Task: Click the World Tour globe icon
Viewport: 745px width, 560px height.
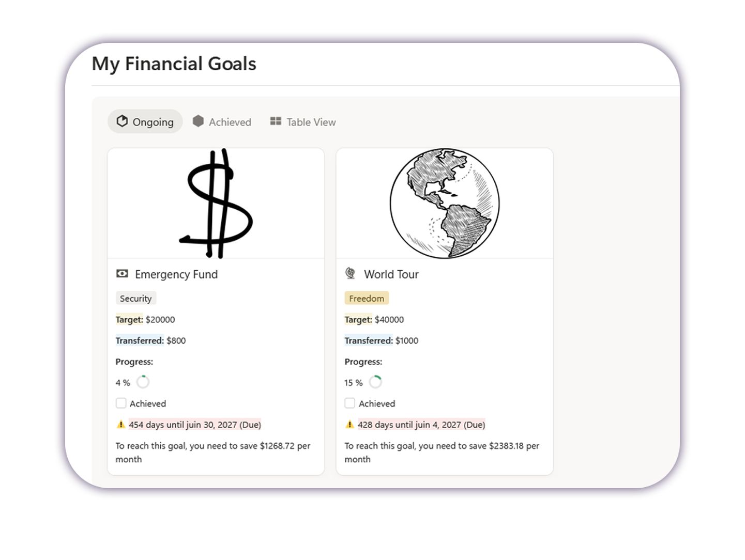Action: [x=351, y=273]
